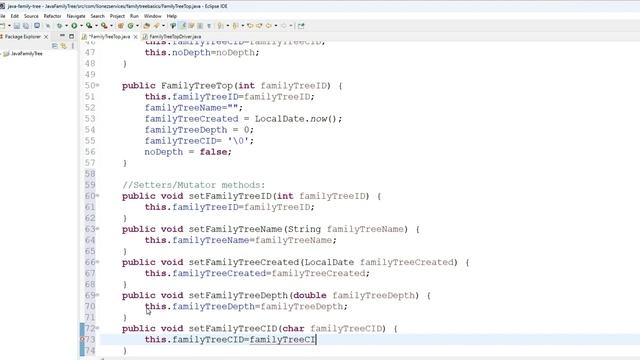Click 'this.familyTreeCID=familyTreeCI' on line 73
The image size is (640, 360).
click(x=230, y=340)
